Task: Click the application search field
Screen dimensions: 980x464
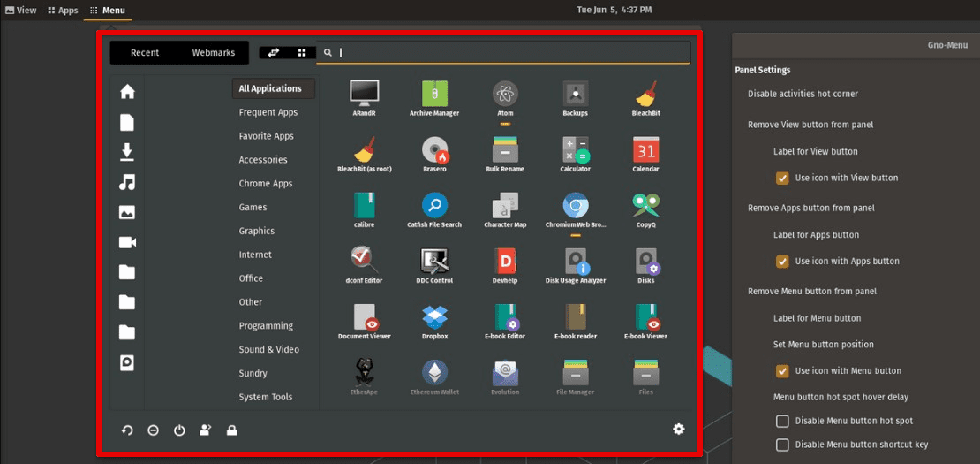Action: (503, 52)
